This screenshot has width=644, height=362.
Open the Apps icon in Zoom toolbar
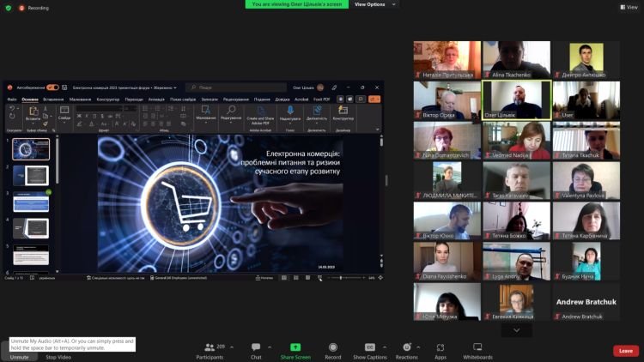(x=440, y=347)
